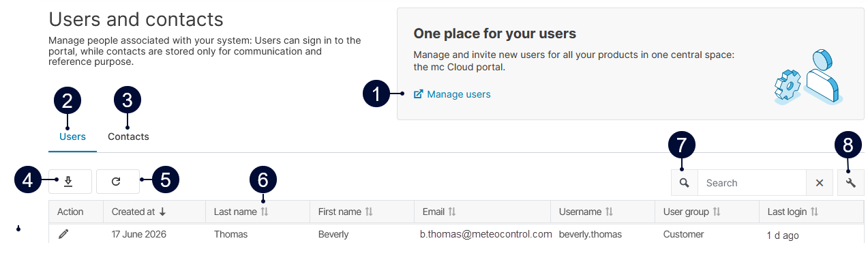
Task: Clear the search field with X
Action: point(820,183)
